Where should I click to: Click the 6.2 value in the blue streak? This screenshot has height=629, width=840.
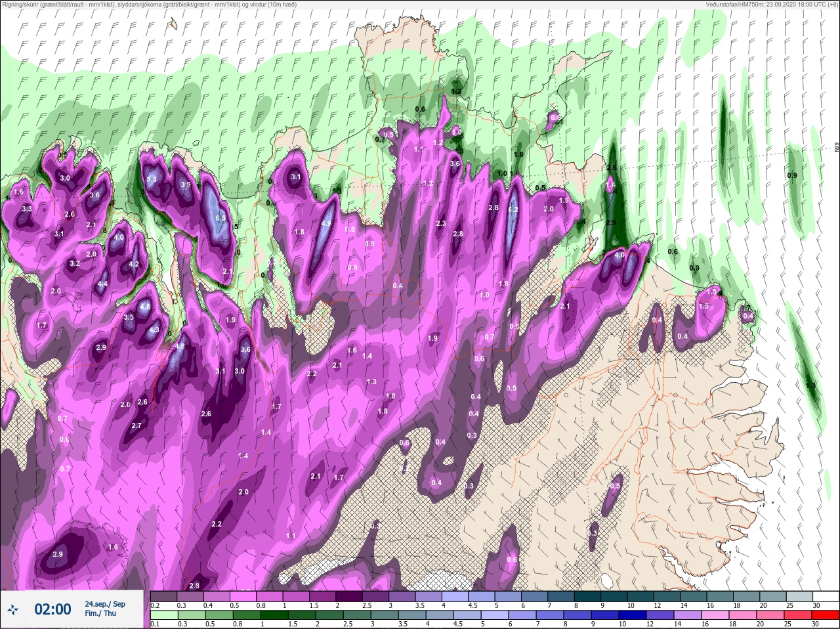[x=514, y=210]
